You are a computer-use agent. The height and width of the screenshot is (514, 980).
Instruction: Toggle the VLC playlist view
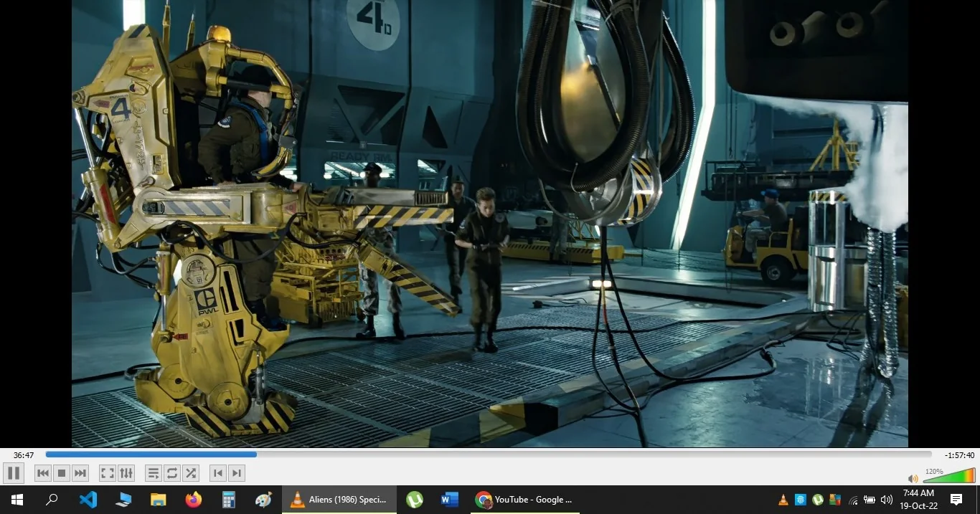tap(153, 473)
